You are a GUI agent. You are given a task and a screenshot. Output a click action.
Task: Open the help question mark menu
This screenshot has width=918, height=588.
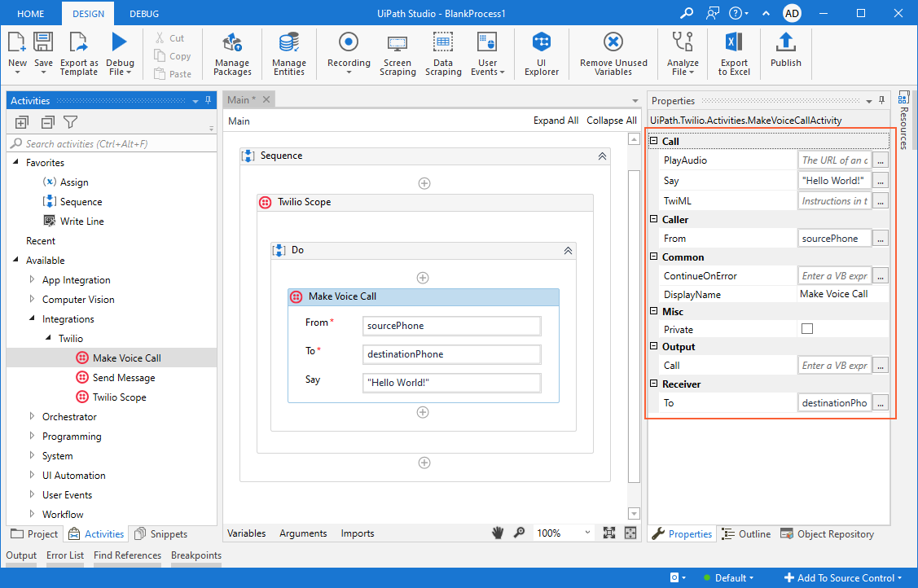pos(739,13)
